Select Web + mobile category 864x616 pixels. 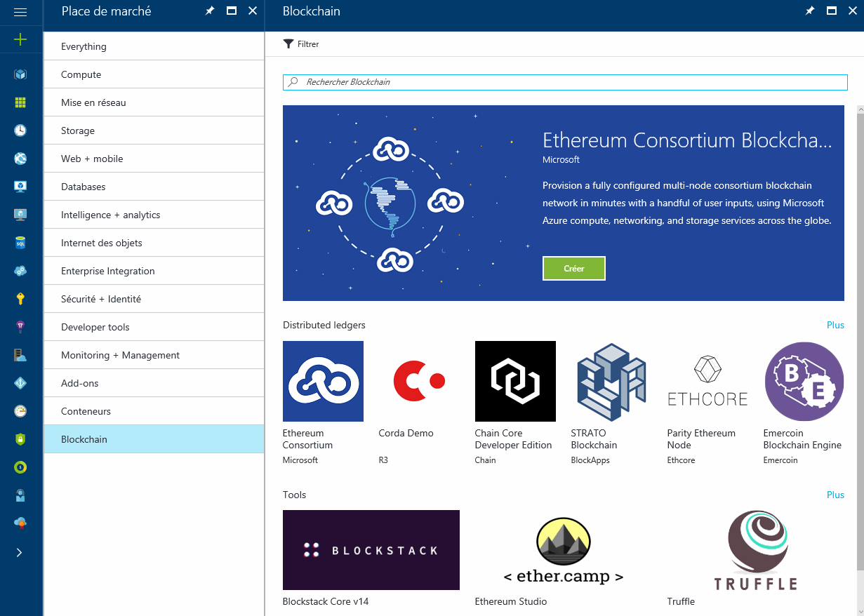tap(154, 159)
